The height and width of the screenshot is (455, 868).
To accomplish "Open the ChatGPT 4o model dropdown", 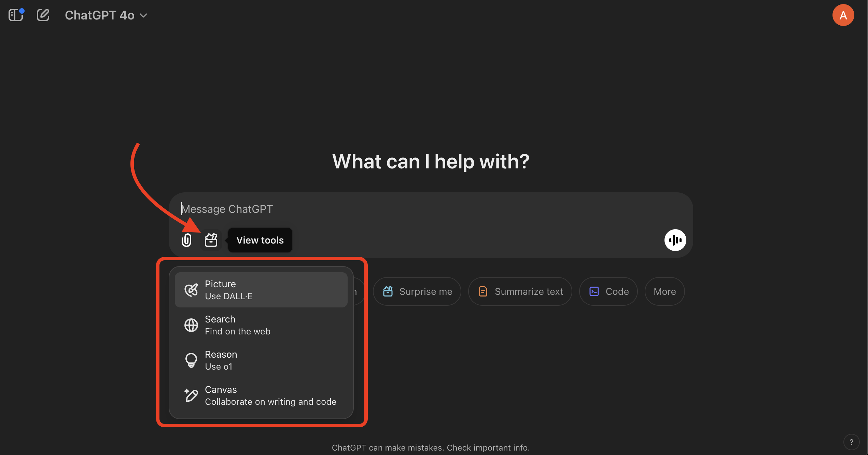I will [106, 15].
